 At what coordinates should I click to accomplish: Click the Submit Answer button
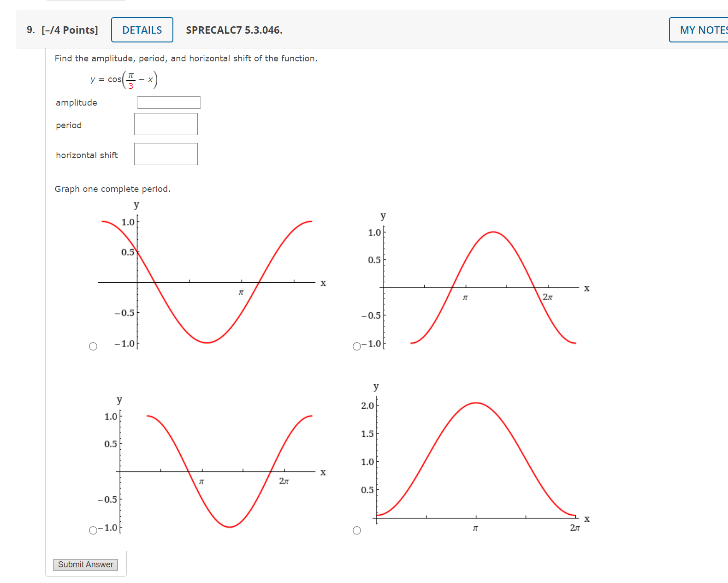(85, 565)
